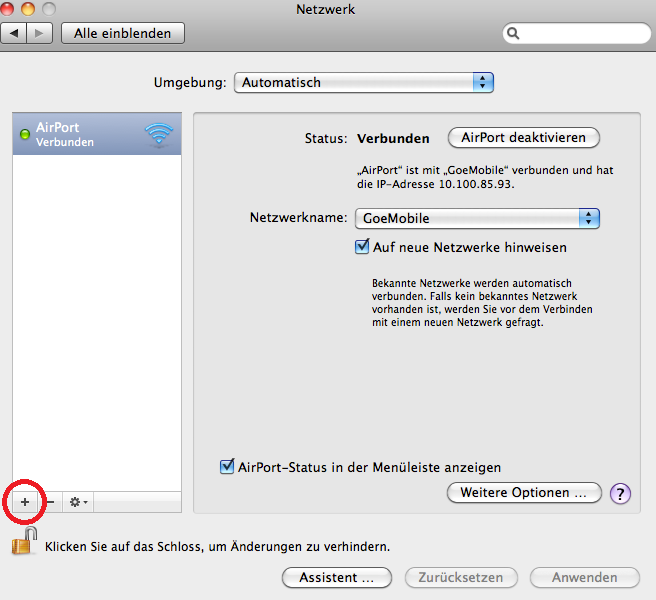656x600 pixels.
Task: Open the gear action menu below the service list
Action: tap(78, 502)
